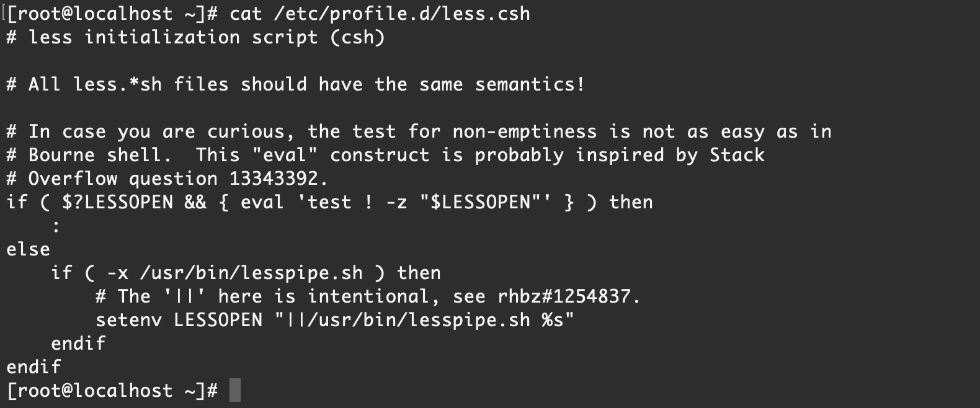The height and width of the screenshot is (408, 980).
Task: Click the indented 'endif' keyword
Action: [x=78, y=344]
